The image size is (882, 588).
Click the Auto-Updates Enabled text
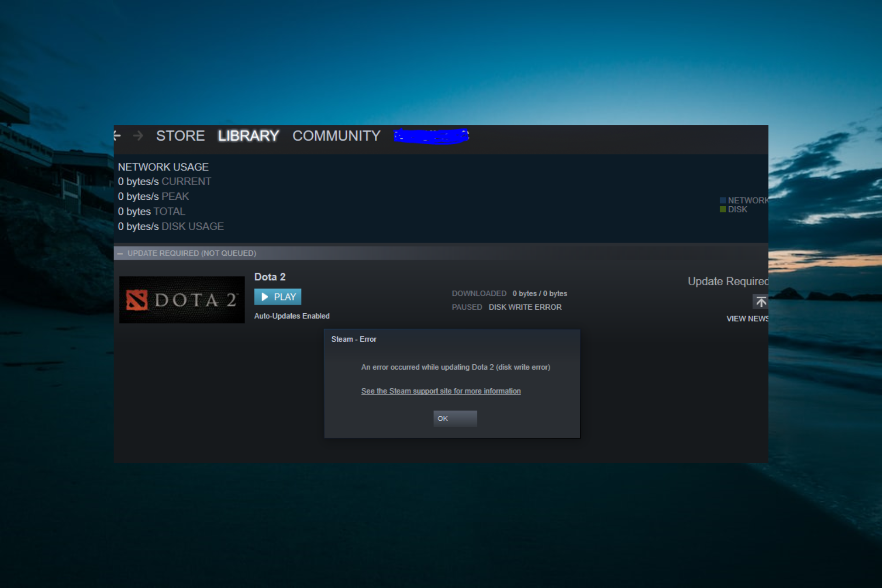coord(292,316)
